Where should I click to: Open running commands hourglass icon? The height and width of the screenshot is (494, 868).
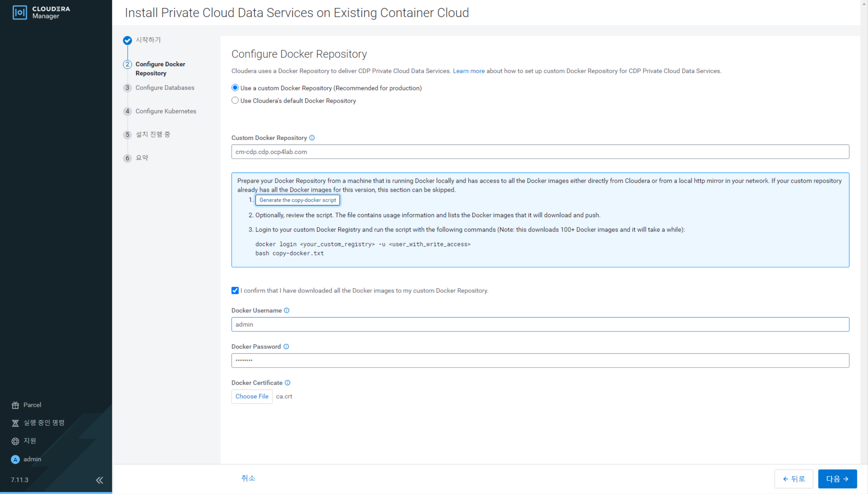click(x=15, y=423)
